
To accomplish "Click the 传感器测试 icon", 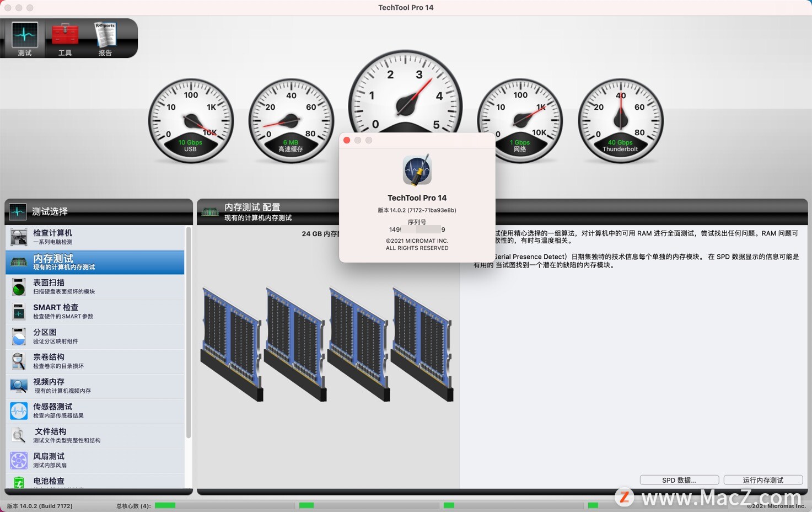I will (19, 411).
